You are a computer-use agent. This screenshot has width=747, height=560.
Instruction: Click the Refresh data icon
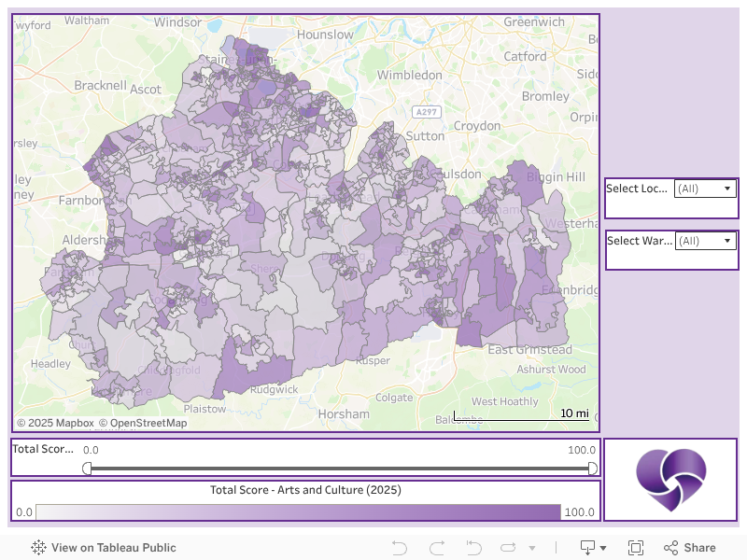(508, 548)
